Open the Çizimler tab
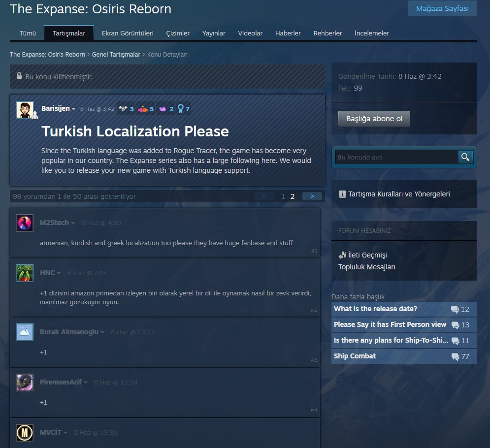Screen dimensions: 490x448 tap(178, 33)
